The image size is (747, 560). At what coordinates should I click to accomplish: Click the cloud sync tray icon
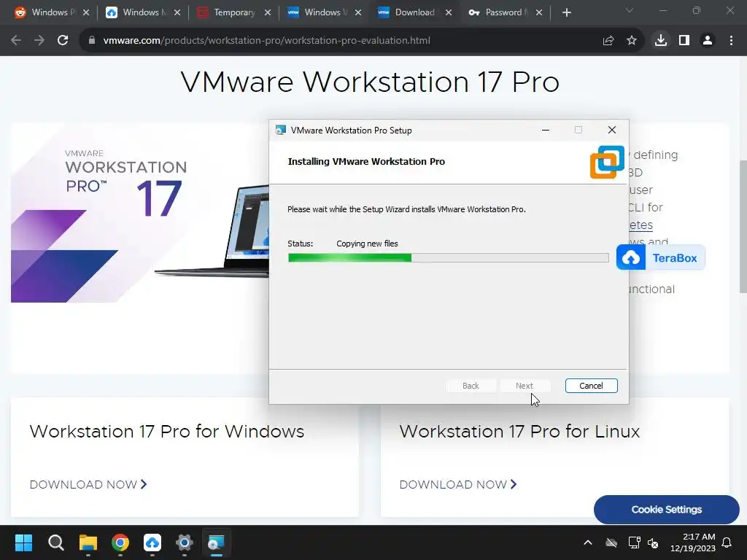point(611,542)
